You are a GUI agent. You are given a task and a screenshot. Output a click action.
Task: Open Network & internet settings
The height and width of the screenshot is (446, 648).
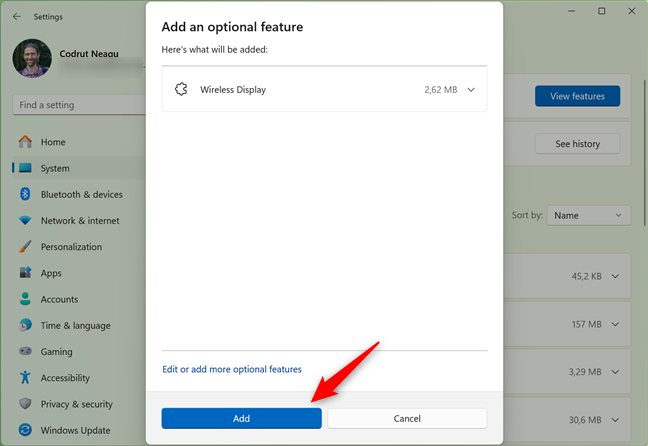[x=79, y=220]
